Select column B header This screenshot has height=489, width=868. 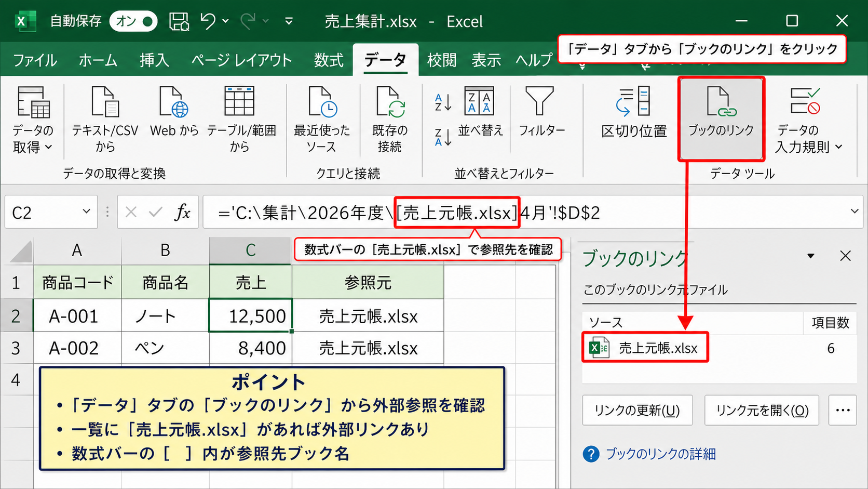tap(165, 251)
